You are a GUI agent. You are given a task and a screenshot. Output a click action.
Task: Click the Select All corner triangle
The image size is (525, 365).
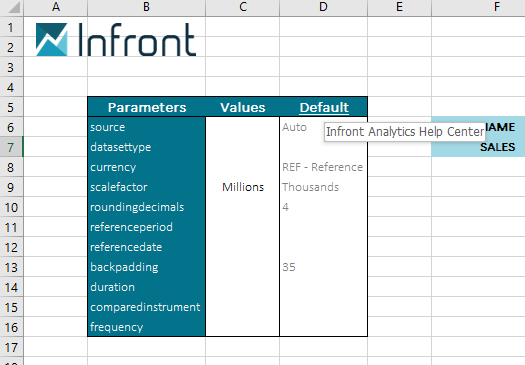coord(14,7)
